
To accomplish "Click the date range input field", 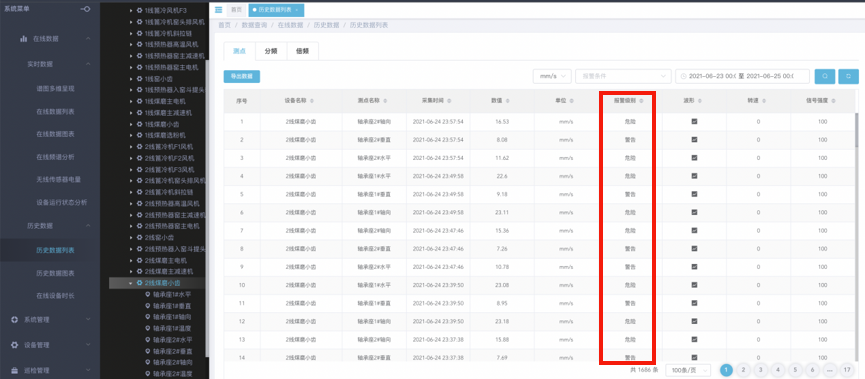I will (x=742, y=77).
